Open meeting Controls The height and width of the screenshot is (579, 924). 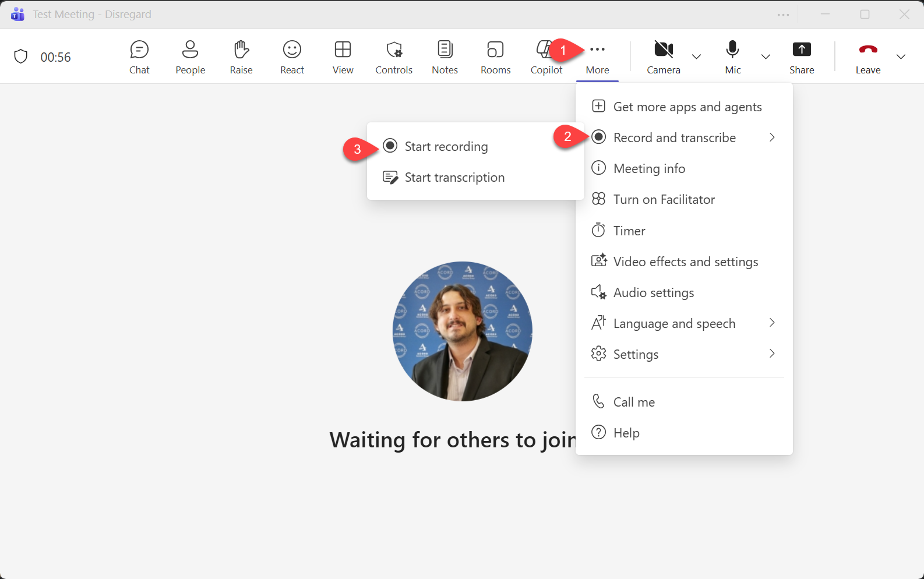pyautogui.click(x=394, y=57)
